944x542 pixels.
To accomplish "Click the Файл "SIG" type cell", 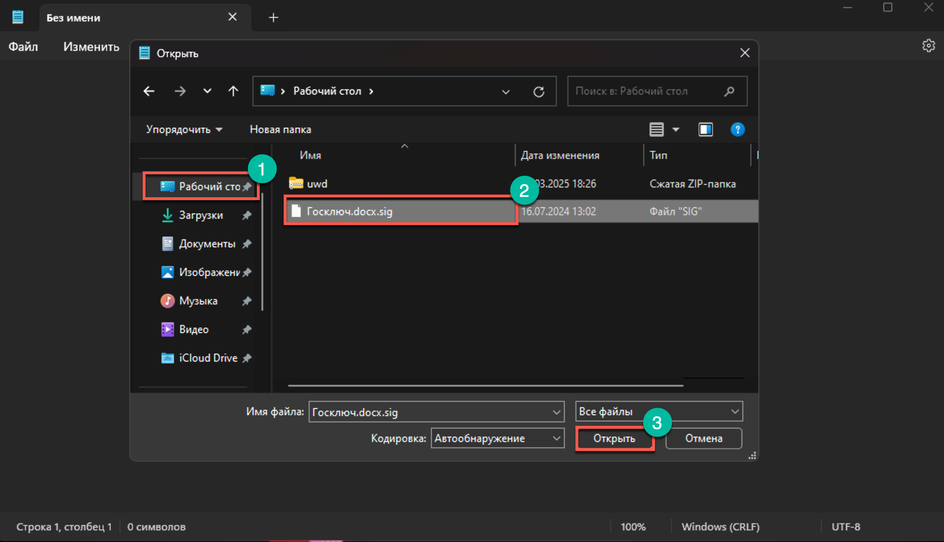I will [675, 211].
